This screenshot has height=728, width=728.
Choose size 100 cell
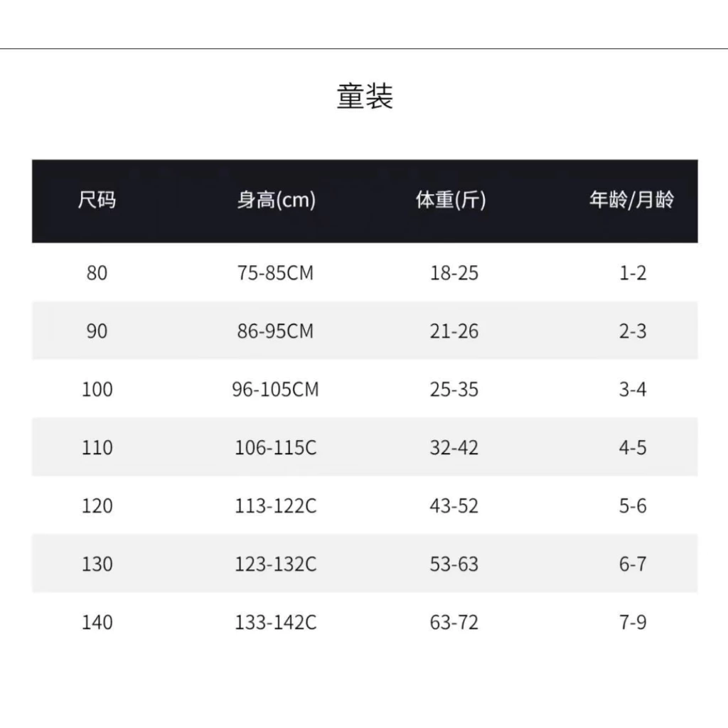tap(97, 389)
